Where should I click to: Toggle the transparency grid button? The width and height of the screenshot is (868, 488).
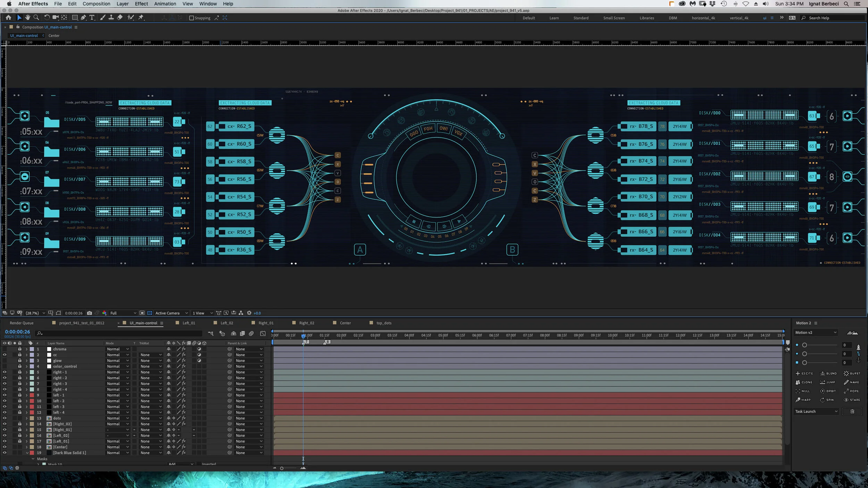coord(149,313)
